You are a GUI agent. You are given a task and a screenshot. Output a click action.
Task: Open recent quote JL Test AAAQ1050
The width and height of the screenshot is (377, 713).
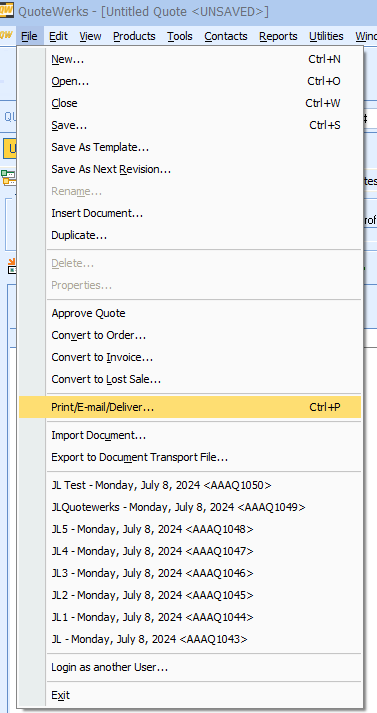pyautogui.click(x=190, y=485)
